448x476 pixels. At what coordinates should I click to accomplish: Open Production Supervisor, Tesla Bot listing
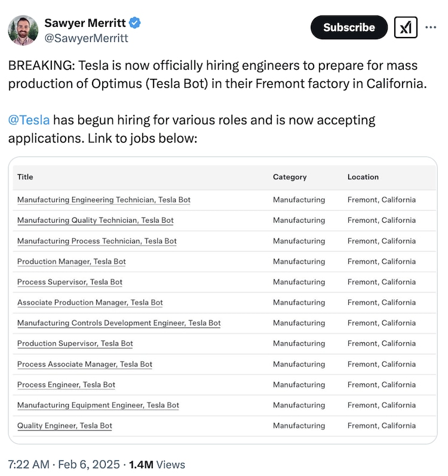75,343
